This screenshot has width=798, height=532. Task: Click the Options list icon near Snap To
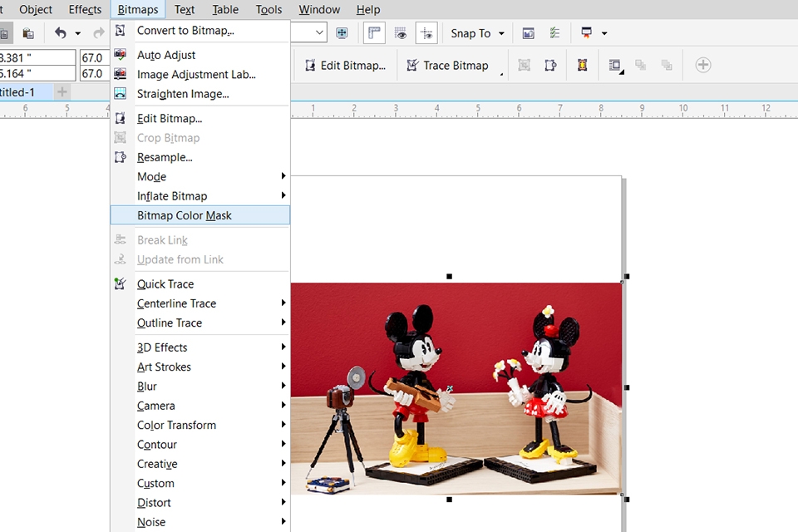click(x=554, y=33)
